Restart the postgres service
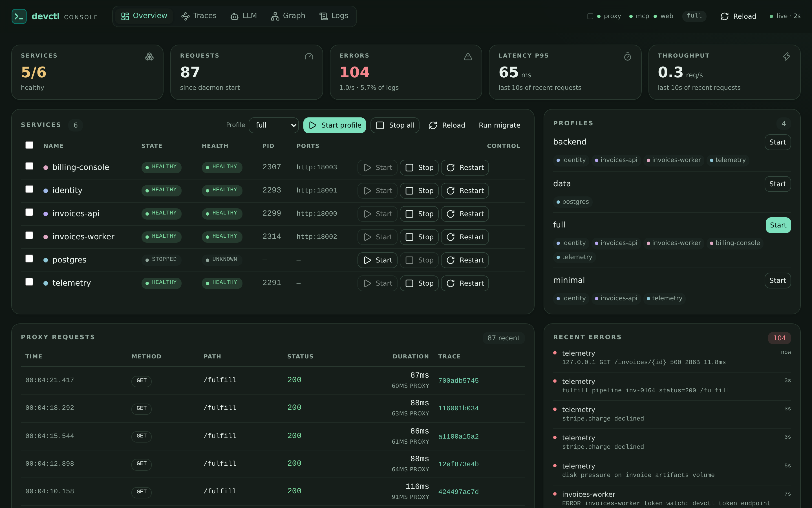 465,260
